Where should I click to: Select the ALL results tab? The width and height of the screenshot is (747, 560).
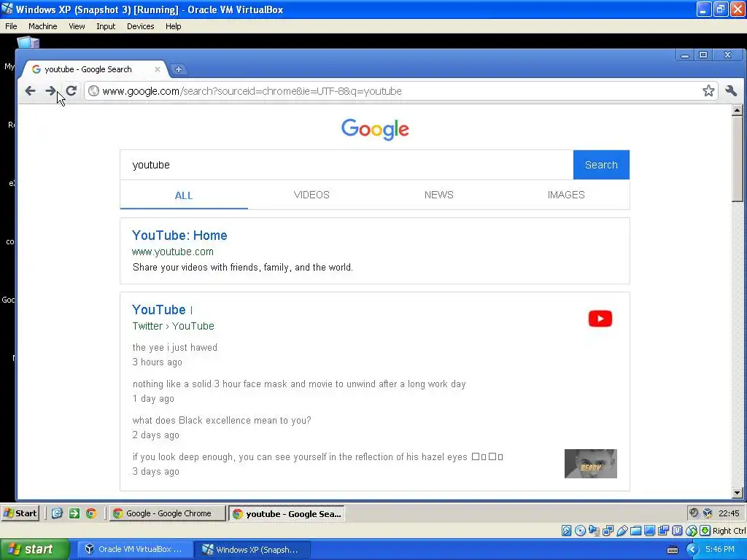(x=184, y=195)
